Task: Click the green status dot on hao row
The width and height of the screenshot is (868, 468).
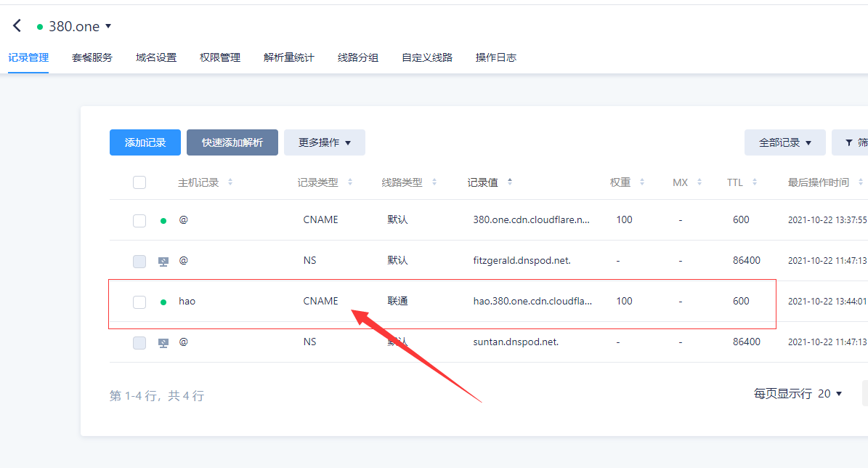Action: [x=163, y=302]
